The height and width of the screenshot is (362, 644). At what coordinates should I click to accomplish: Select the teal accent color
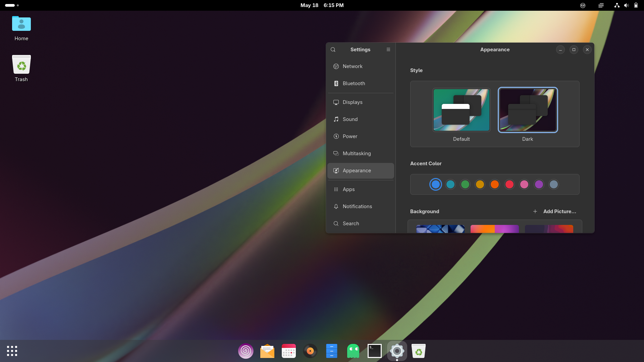[450, 184]
